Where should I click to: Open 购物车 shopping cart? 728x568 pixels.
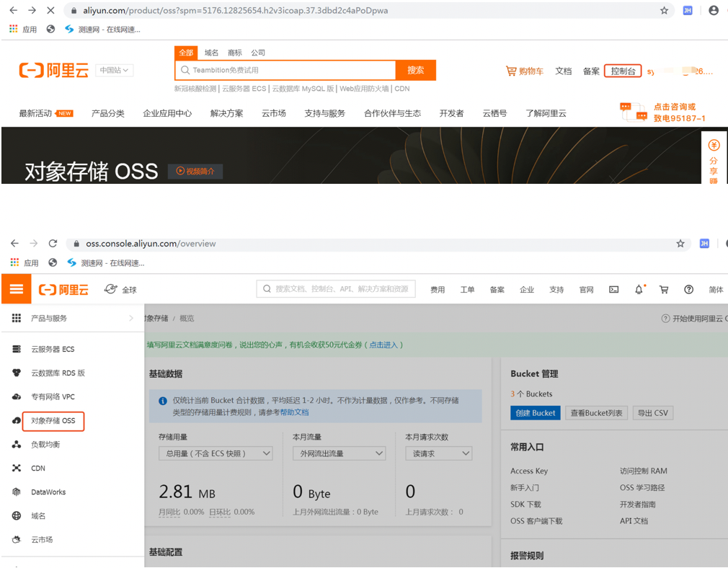click(x=525, y=71)
